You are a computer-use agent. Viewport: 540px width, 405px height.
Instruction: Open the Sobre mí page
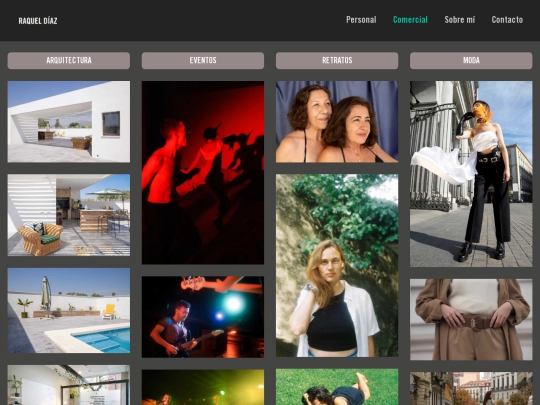coord(459,20)
